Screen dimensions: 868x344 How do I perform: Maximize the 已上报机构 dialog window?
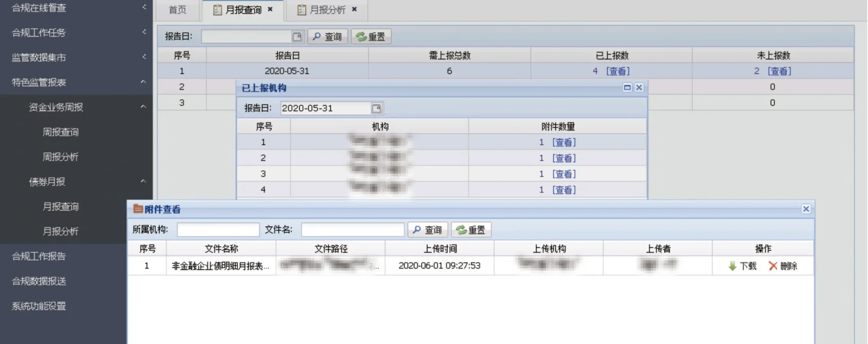click(627, 88)
